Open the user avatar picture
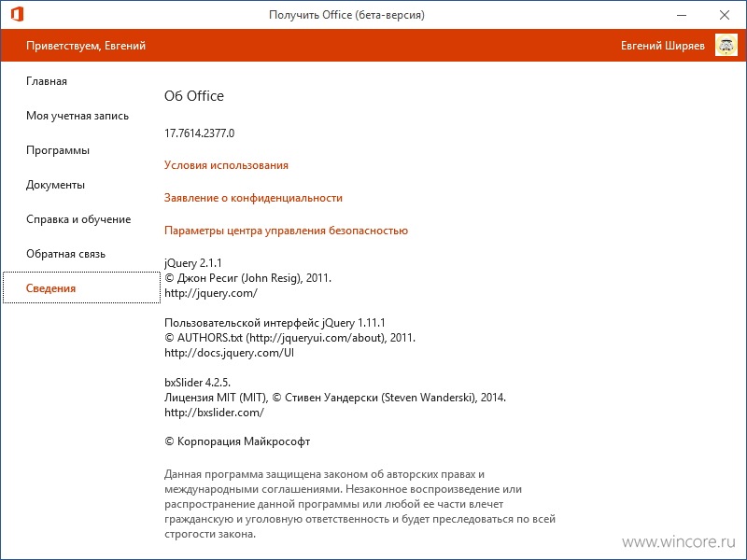 pyautogui.click(x=726, y=45)
